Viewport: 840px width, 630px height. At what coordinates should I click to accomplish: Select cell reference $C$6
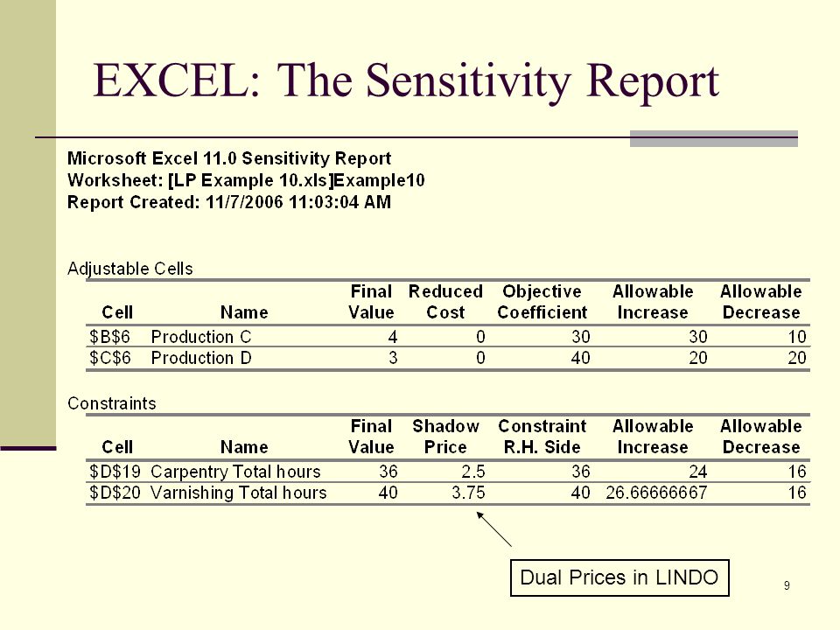point(110,358)
